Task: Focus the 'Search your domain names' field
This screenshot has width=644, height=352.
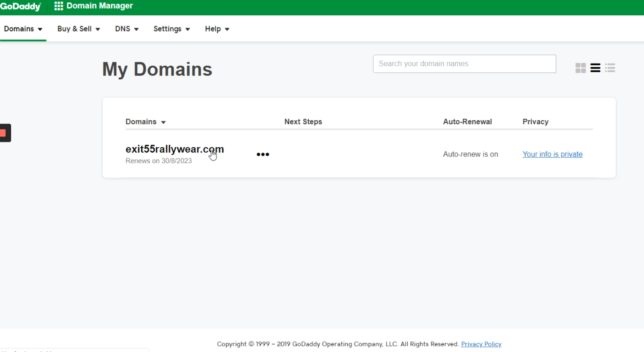Action: pyautogui.click(x=464, y=64)
